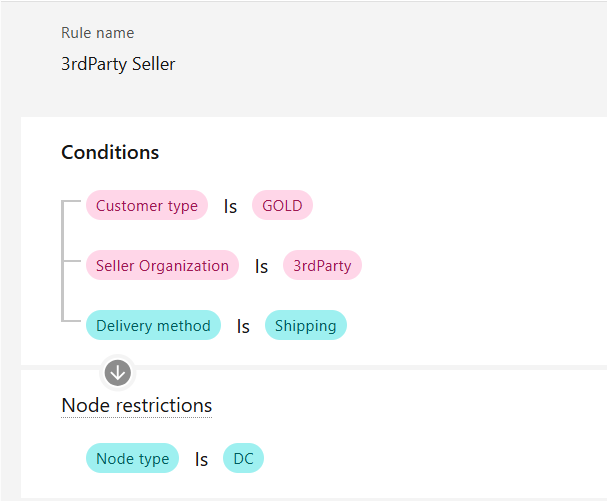This screenshot has width=607, height=501.
Task: Click the down arrow icon below conditions
Action: (118, 373)
